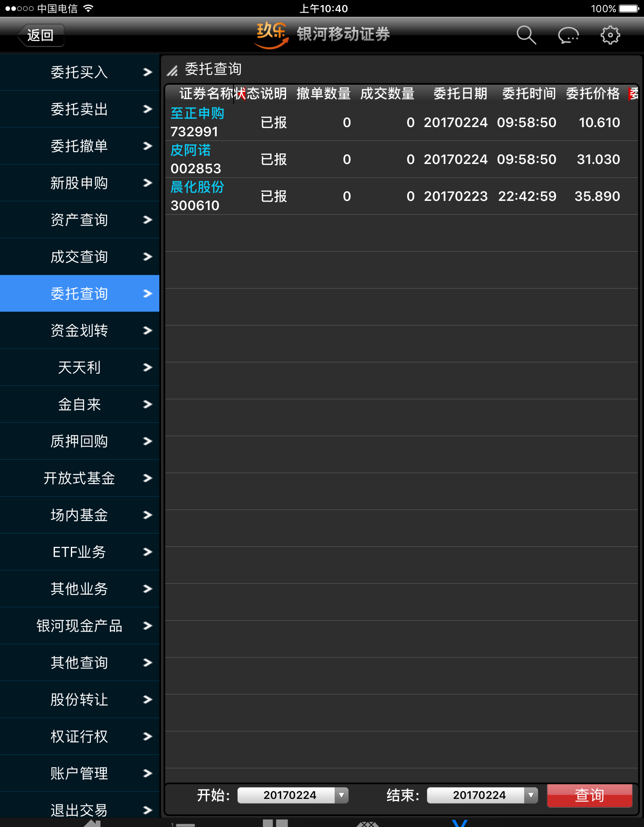
Task: Open ETF业务 menu item
Action: [x=80, y=552]
